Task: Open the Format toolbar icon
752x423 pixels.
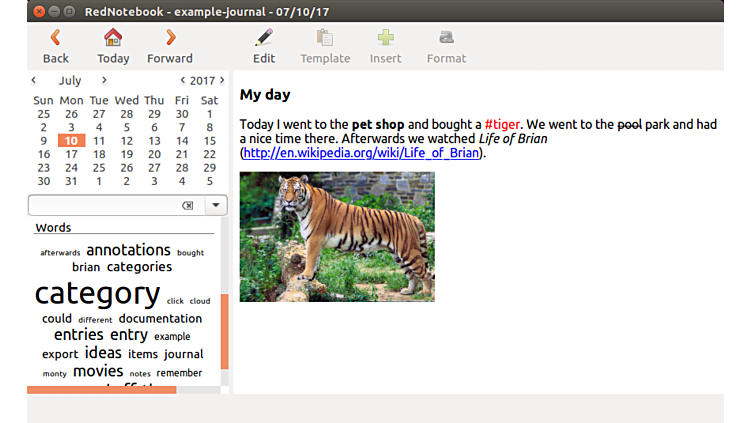Action: coord(446,38)
